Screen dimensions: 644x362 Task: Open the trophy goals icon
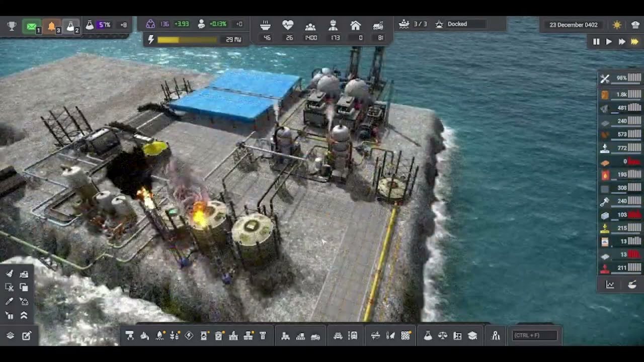tap(11, 25)
